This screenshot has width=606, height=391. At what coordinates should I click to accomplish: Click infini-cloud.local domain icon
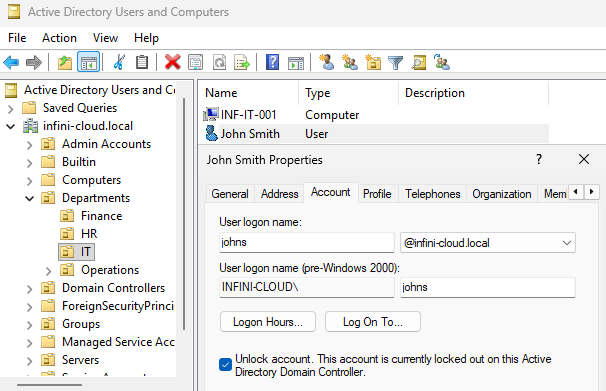pyautogui.click(x=31, y=126)
